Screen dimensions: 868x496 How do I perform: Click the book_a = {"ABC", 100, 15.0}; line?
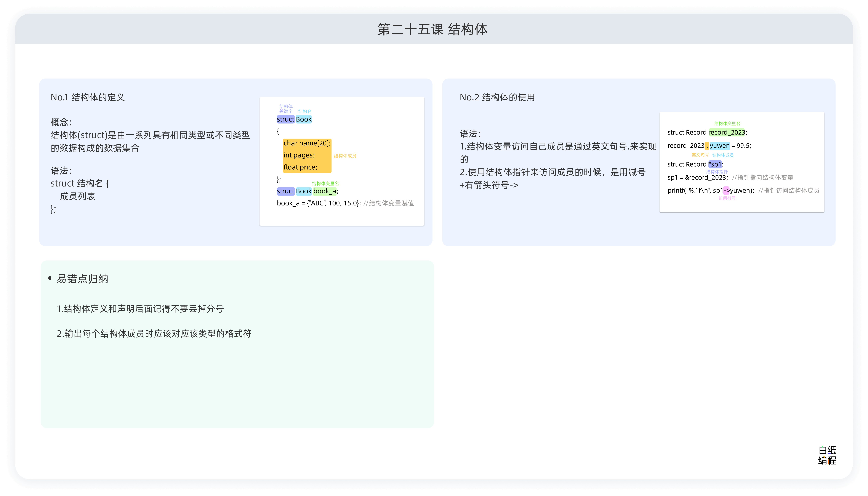pos(318,203)
